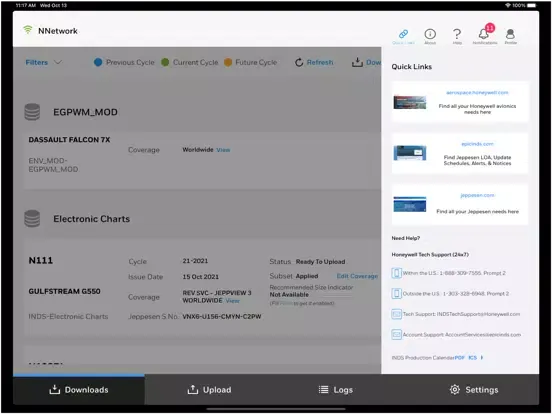Click the green Current Cycle color dot
Viewport: 552px width, 414px height.
coord(165,62)
